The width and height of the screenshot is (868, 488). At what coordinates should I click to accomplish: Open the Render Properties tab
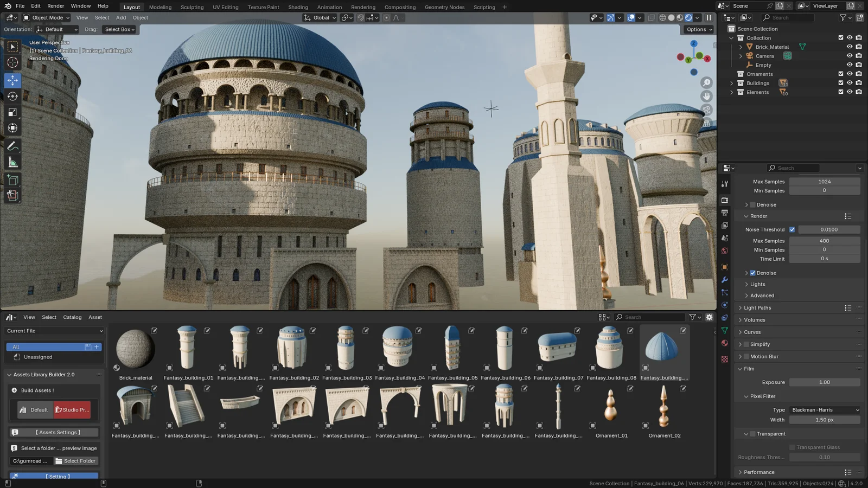click(x=725, y=199)
